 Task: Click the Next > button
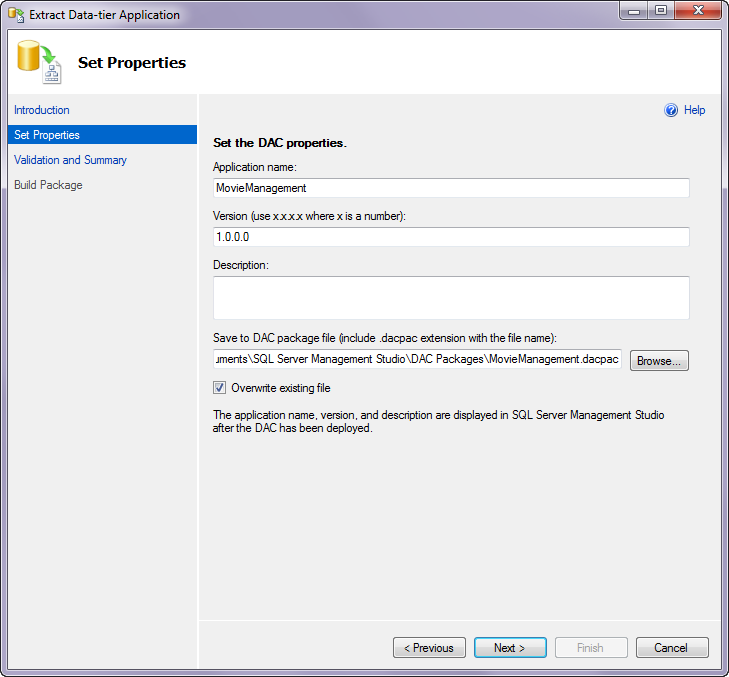(510, 648)
